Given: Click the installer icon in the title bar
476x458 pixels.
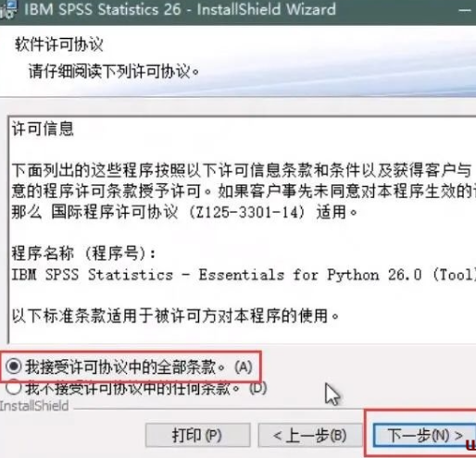Looking at the screenshot, I should [7, 9].
